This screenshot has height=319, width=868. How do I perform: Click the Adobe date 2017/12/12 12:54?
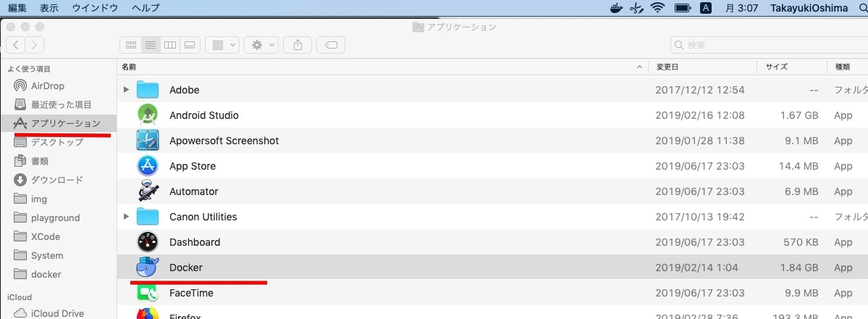tap(700, 90)
